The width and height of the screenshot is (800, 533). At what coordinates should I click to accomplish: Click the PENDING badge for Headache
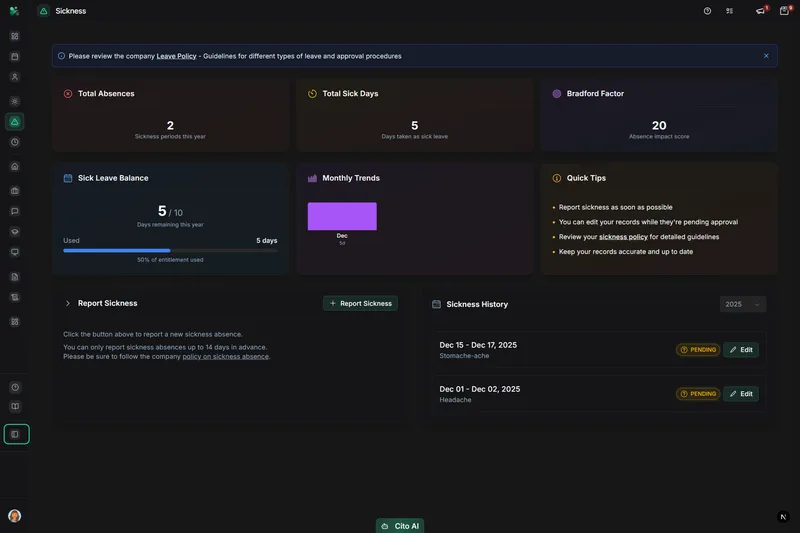click(698, 394)
